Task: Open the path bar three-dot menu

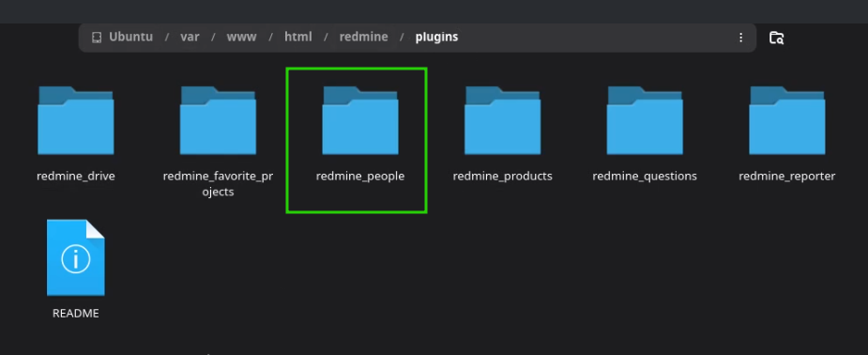Action: tap(740, 38)
